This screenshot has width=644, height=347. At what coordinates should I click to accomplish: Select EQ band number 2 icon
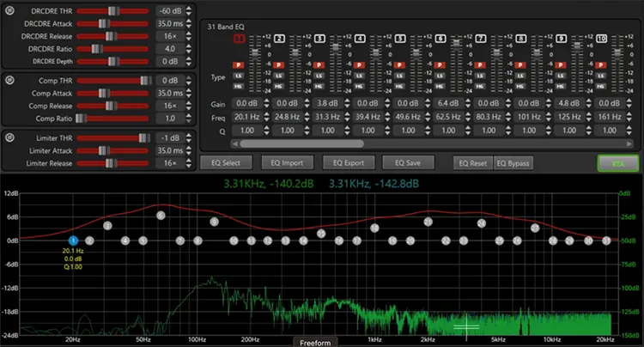coord(279,39)
